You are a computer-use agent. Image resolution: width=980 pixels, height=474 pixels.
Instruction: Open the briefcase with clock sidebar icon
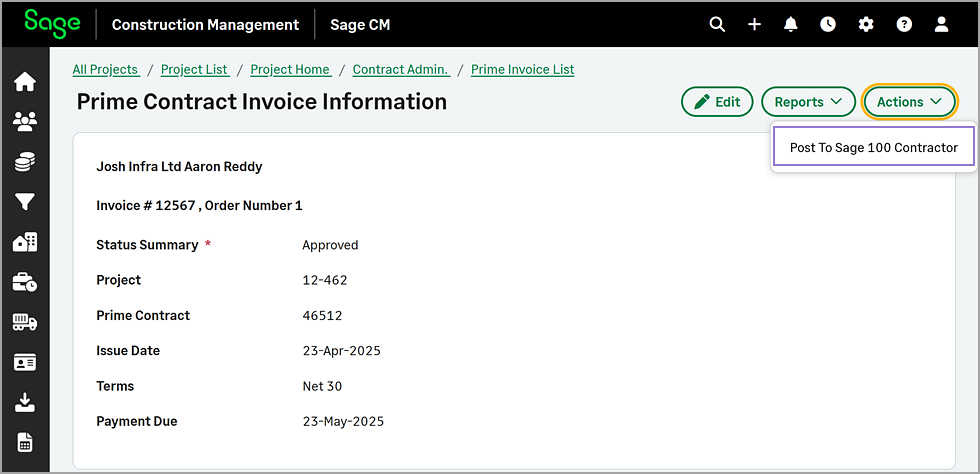tap(25, 282)
